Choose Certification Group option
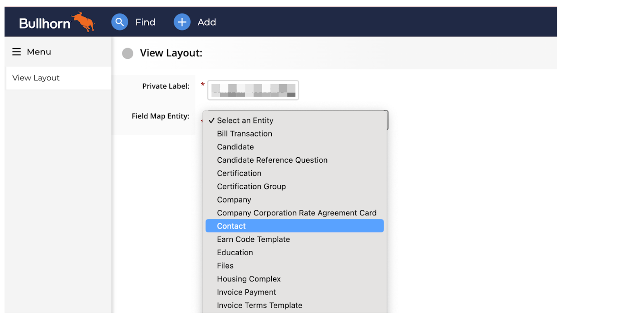 [251, 187]
